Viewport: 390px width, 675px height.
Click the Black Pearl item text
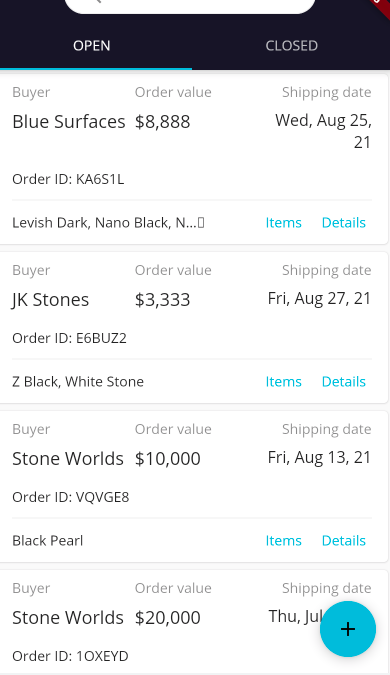[x=47, y=540]
